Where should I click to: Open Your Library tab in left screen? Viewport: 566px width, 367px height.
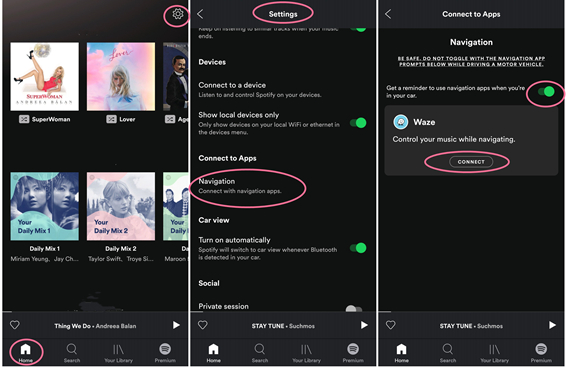coord(118,353)
